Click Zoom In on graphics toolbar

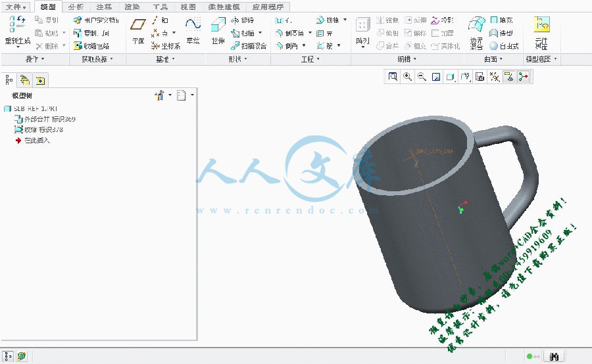[x=407, y=77]
